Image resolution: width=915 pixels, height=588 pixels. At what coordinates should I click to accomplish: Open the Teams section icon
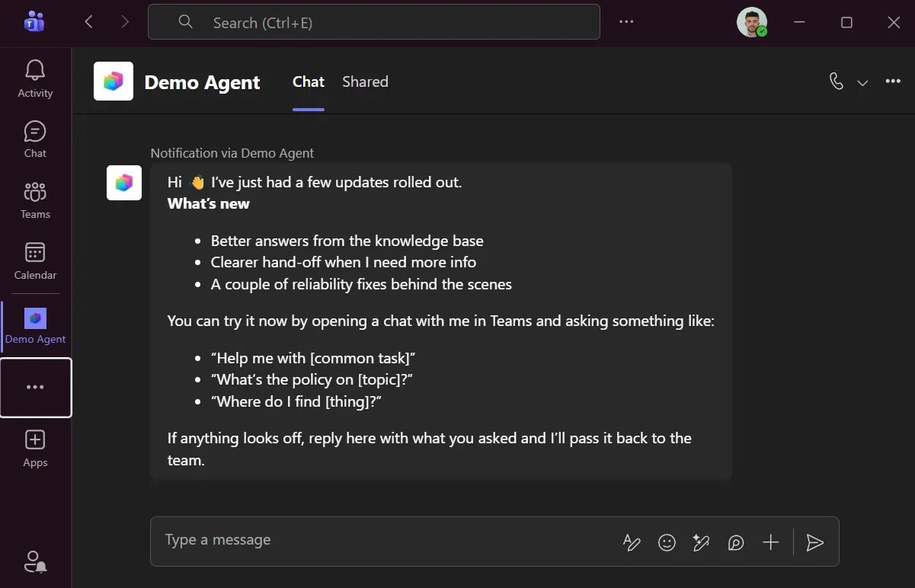click(35, 192)
